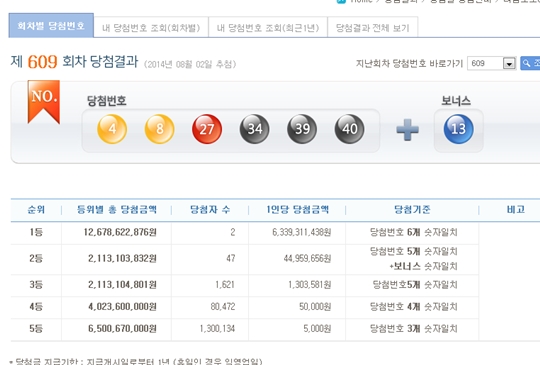The height and width of the screenshot is (365, 540).
Task: Switch to 내 당첨번호 조회(회차별) tab
Action: [151, 28]
